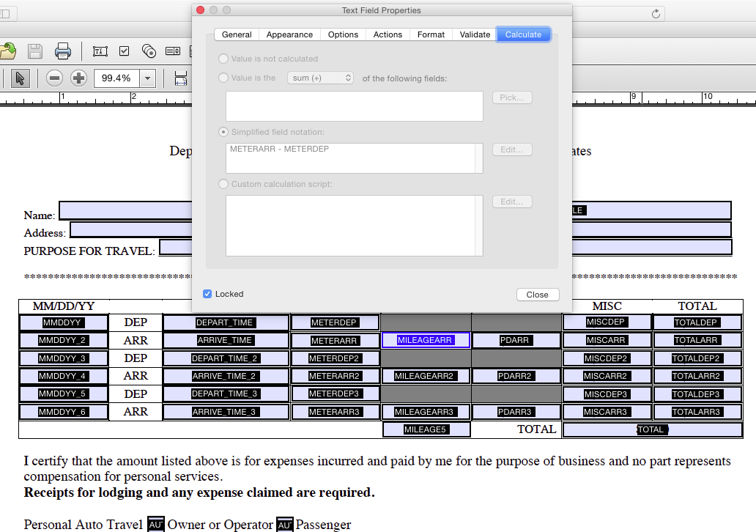This screenshot has width=756, height=532.
Task: Select the ARRIVE_TIME form field
Action: pyautogui.click(x=225, y=340)
